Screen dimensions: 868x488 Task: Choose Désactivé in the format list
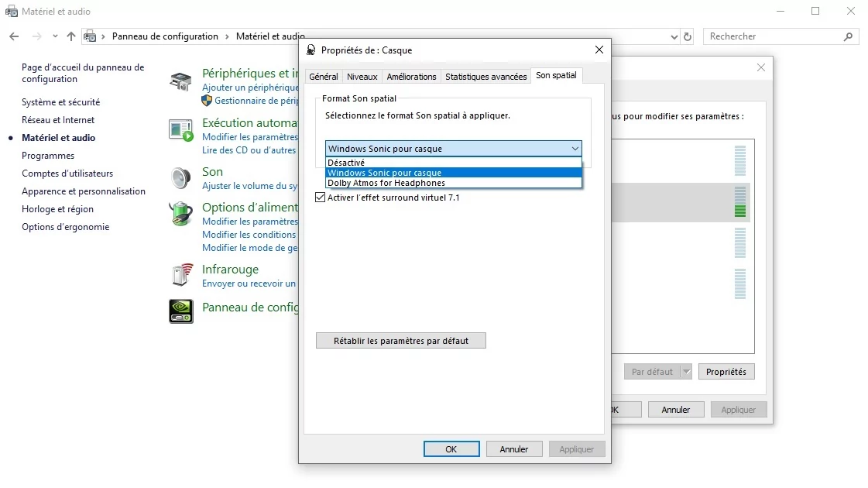pos(454,163)
